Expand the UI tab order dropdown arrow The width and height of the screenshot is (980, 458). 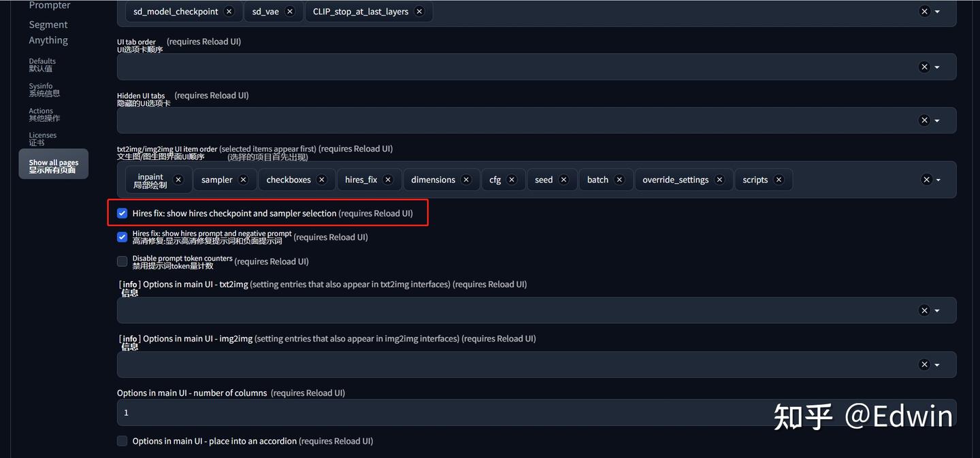937,67
